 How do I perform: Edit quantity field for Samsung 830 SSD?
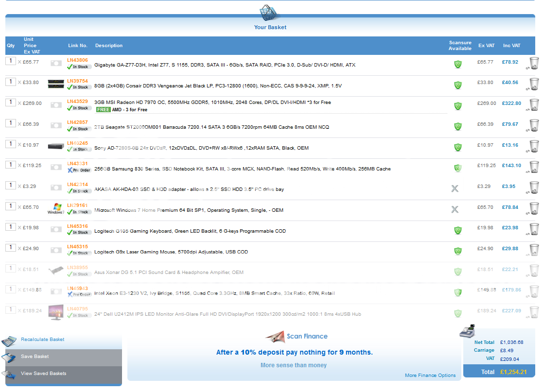(x=11, y=165)
